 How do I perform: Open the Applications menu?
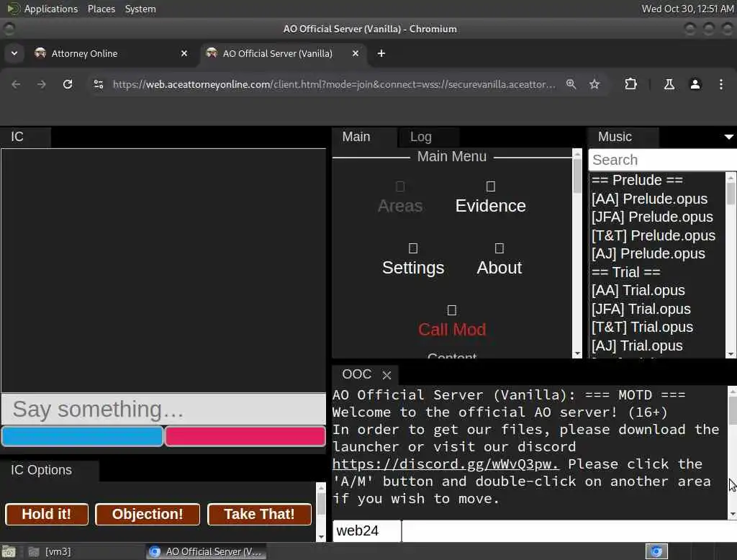click(42, 9)
